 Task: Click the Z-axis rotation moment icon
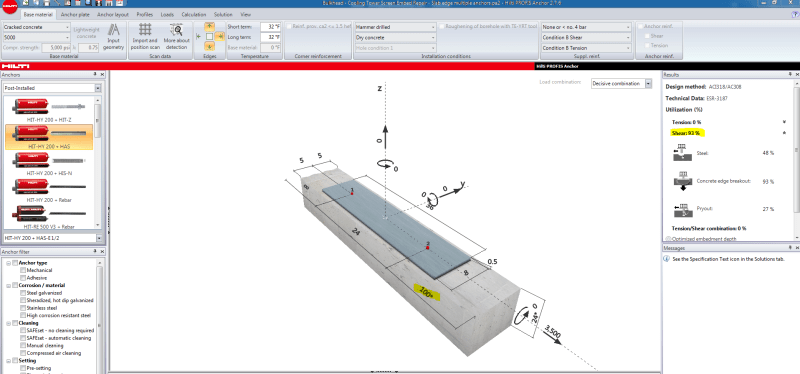click(x=386, y=165)
